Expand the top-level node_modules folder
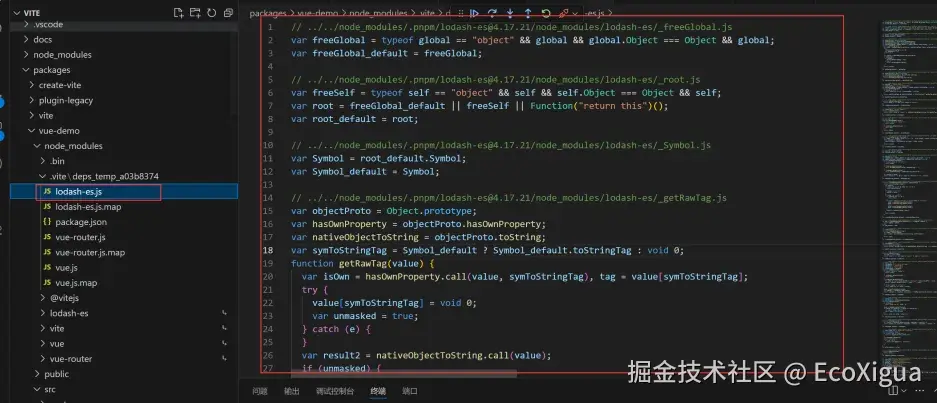Screen dimensions: 937x403 (x=26, y=54)
